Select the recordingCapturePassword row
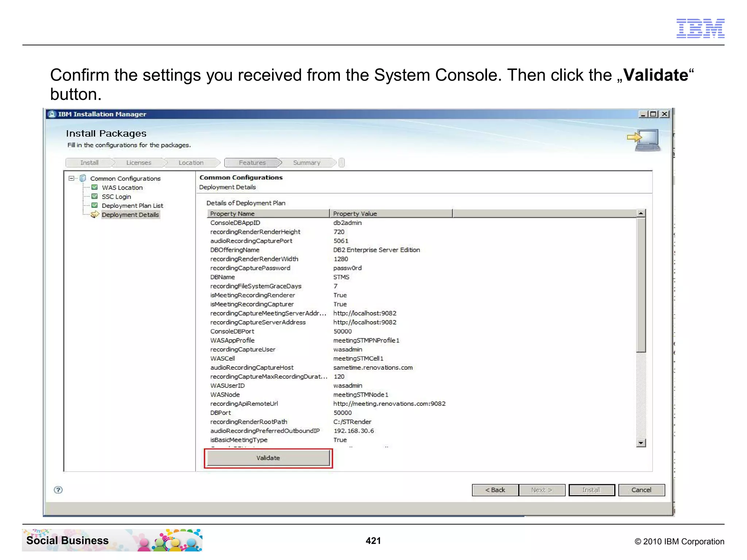Screen dimensions: 747x560 pyautogui.click(x=421, y=268)
